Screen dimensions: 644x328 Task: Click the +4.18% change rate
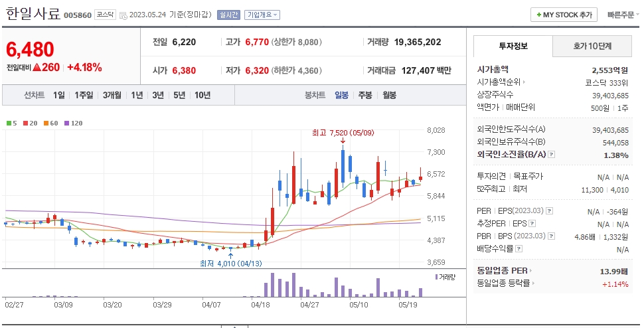[84, 67]
